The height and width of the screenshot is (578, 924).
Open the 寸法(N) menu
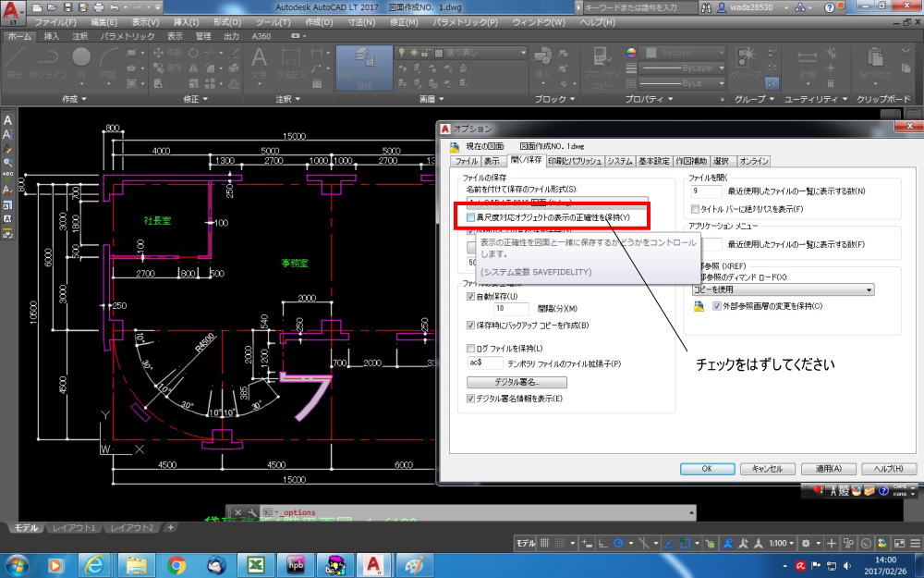[x=361, y=22]
